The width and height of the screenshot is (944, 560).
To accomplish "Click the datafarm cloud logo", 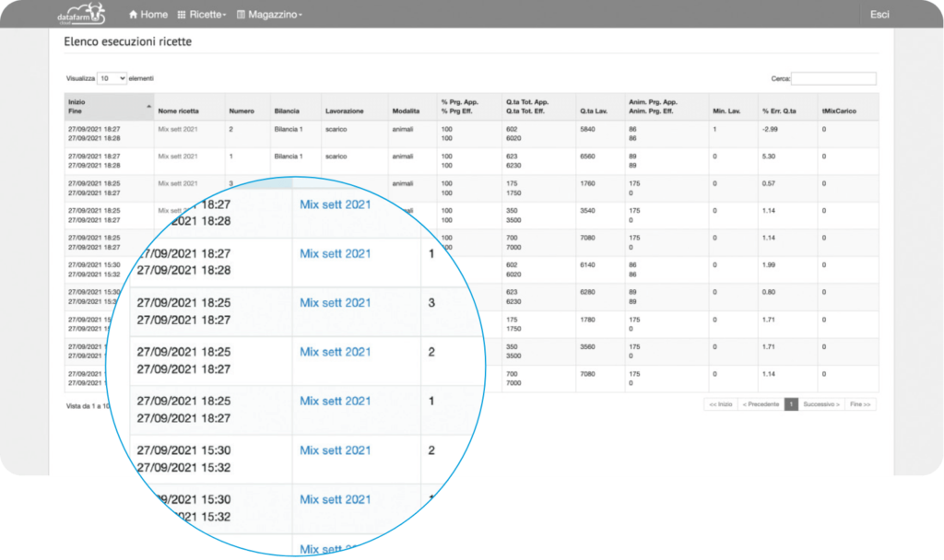I will pos(81,14).
